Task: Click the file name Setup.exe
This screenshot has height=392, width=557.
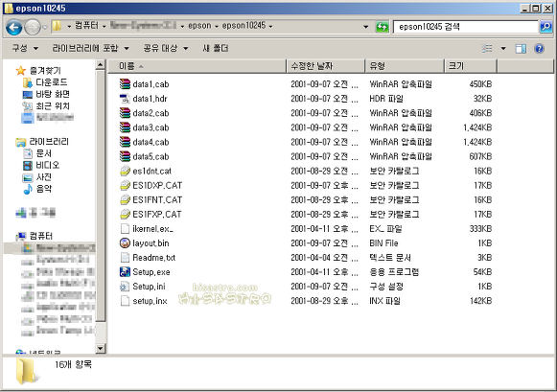Action: pyautogui.click(x=151, y=272)
